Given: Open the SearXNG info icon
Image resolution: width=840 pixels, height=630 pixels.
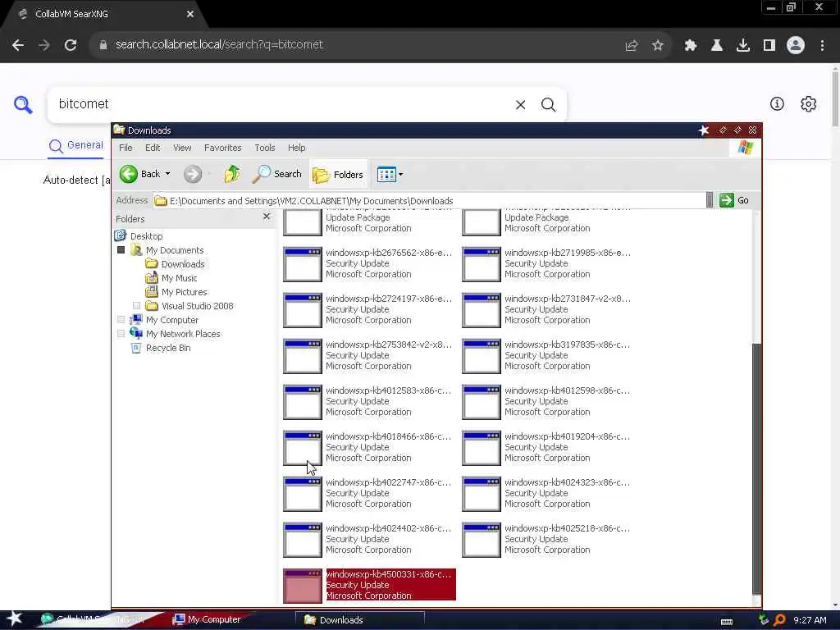Looking at the screenshot, I should (777, 104).
